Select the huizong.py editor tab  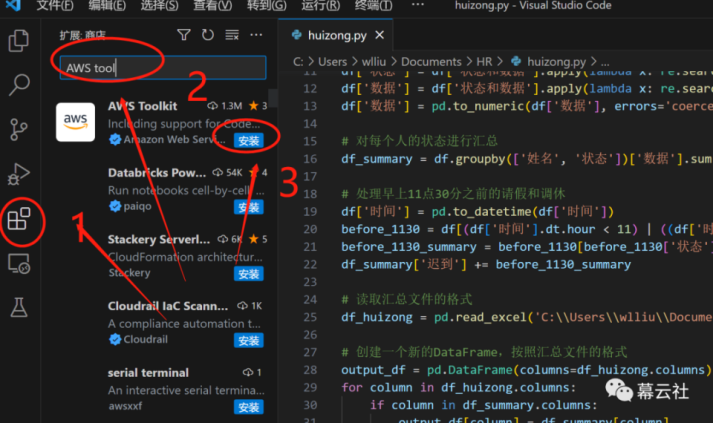336,35
